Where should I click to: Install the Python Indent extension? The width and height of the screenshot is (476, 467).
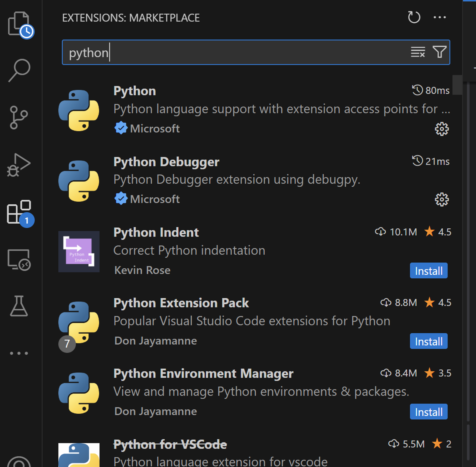point(428,271)
